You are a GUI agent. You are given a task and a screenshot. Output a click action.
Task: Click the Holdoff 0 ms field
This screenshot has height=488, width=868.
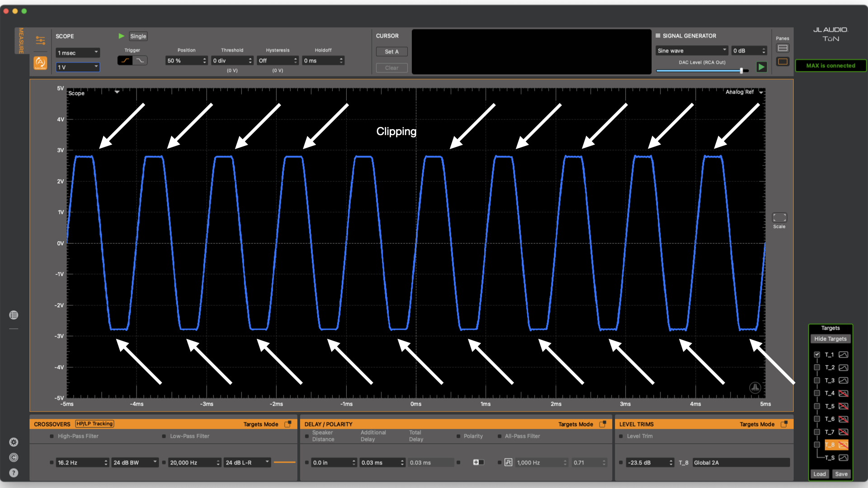click(x=323, y=61)
